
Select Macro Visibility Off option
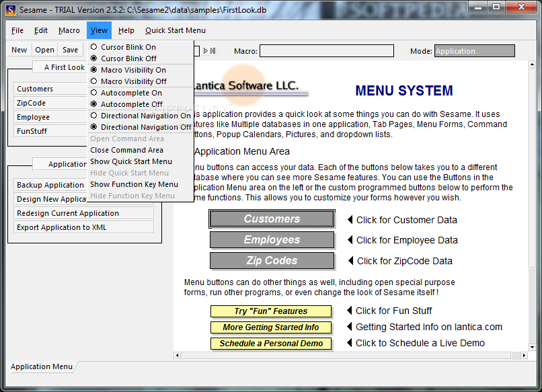point(141,81)
